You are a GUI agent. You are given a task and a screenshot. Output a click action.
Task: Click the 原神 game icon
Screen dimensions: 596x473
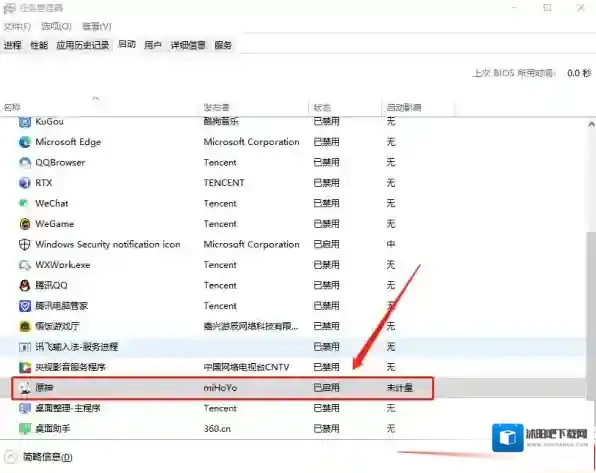(x=25, y=388)
